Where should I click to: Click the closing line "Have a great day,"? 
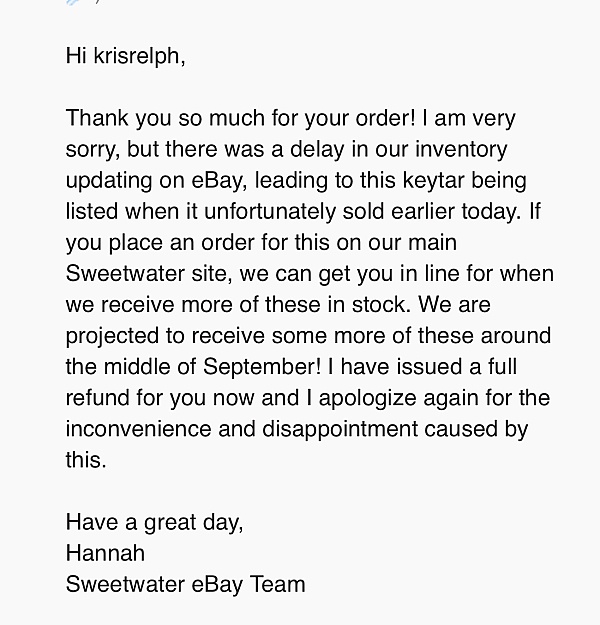tap(155, 521)
